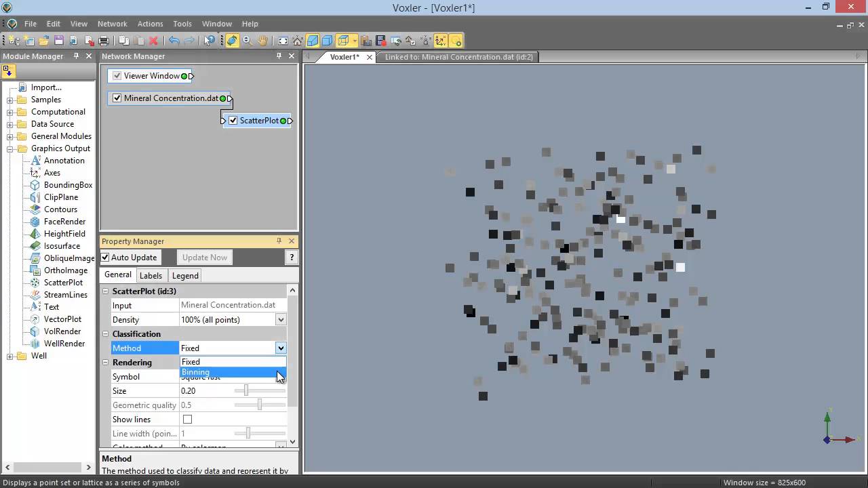
Task: Choose Binning from the Method list
Action: (x=233, y=372)
